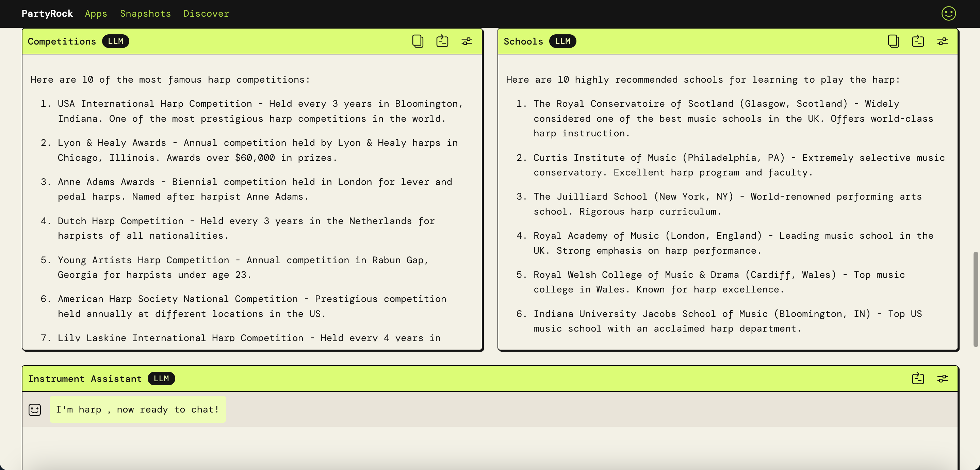Click the Instrument Assistant regenerate icon
The image size is (980, 470).
tap(918, 379)
